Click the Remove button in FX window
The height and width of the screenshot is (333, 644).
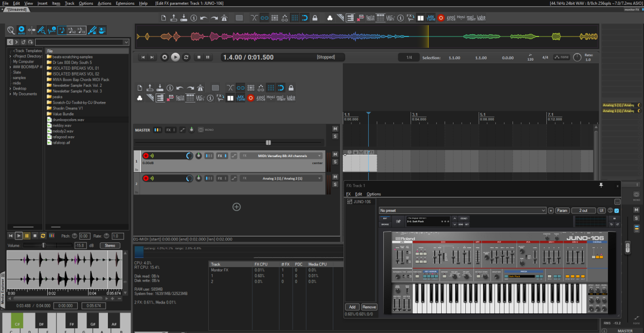pyautogui.click(x=369, y=307)
